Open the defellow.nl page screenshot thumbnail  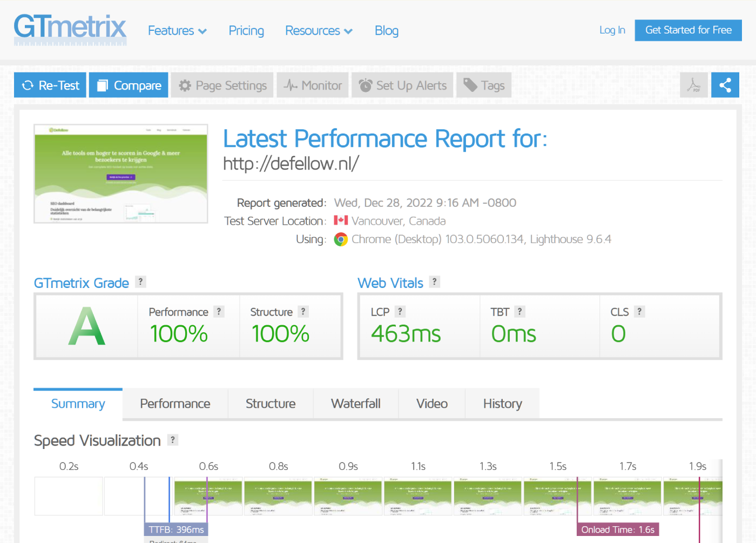pyautogui.click(x=121, y=174)
